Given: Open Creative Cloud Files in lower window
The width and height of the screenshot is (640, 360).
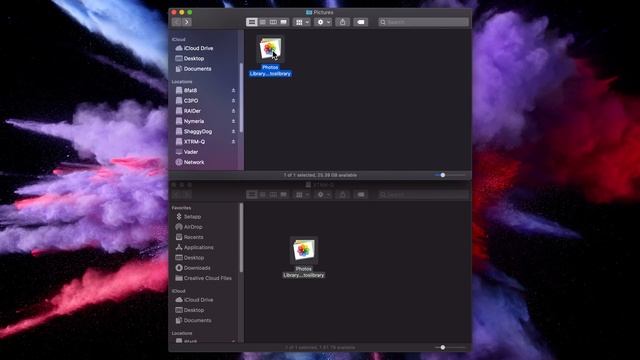Looking at the screenshot, I should coord(206,278).
